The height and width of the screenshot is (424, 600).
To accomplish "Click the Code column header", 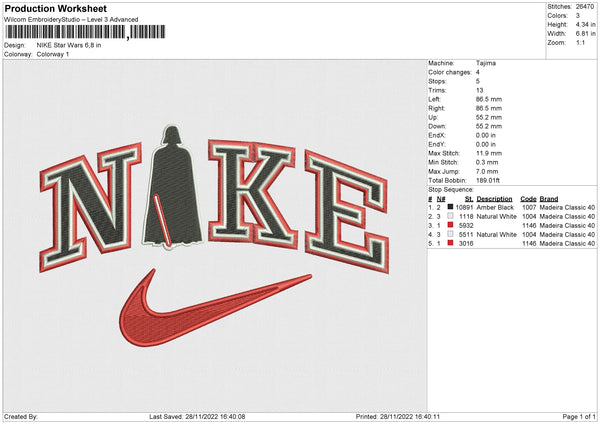I will click(x=528, y=199).
